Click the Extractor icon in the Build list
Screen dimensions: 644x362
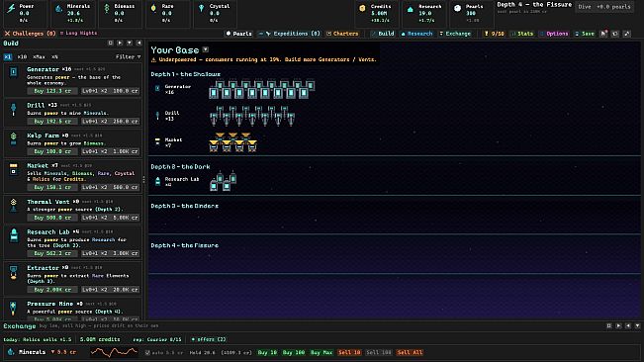14,272
